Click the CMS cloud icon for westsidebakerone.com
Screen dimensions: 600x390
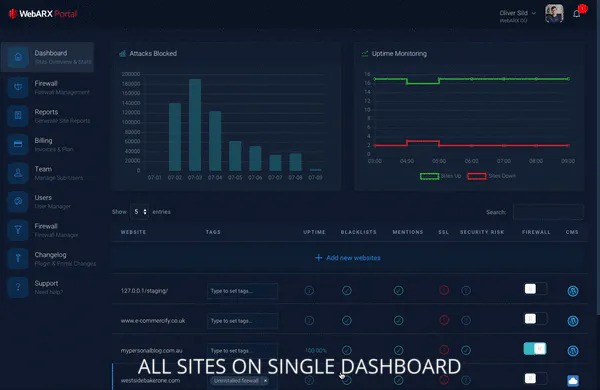coord(573,380)
